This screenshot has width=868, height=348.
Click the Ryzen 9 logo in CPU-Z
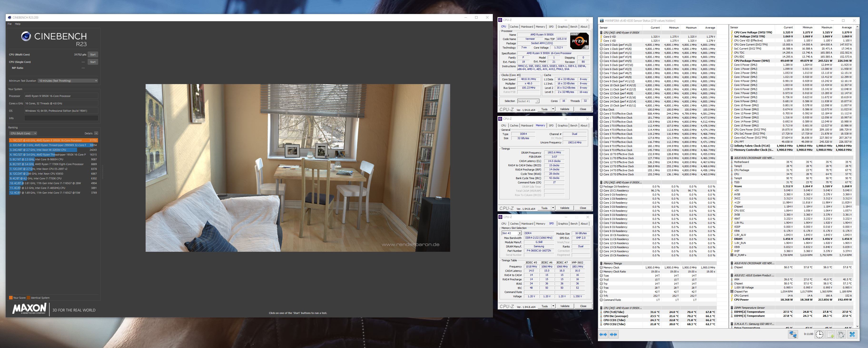579,41
